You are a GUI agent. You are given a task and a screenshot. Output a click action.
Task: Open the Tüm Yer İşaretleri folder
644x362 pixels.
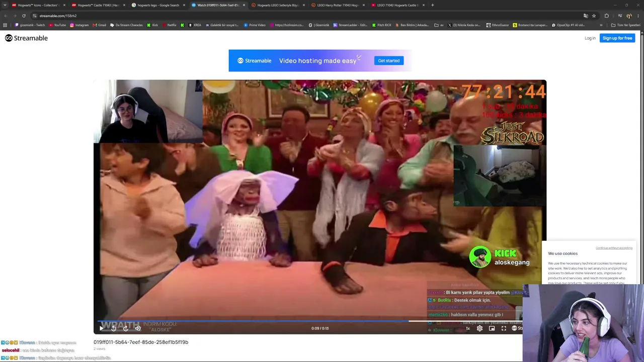(x=625, y=25)
